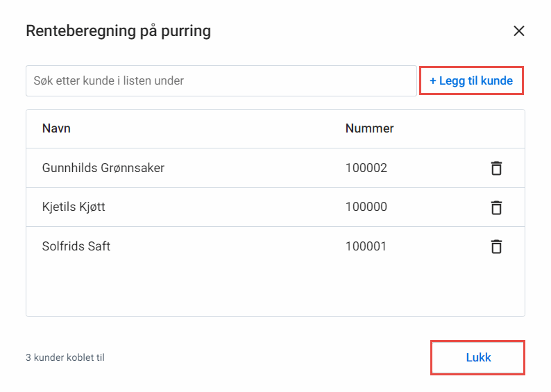Focus the Søk etter kunde search field
The width and height of the screenshot is (551, 392).
[x=221, y=80]
